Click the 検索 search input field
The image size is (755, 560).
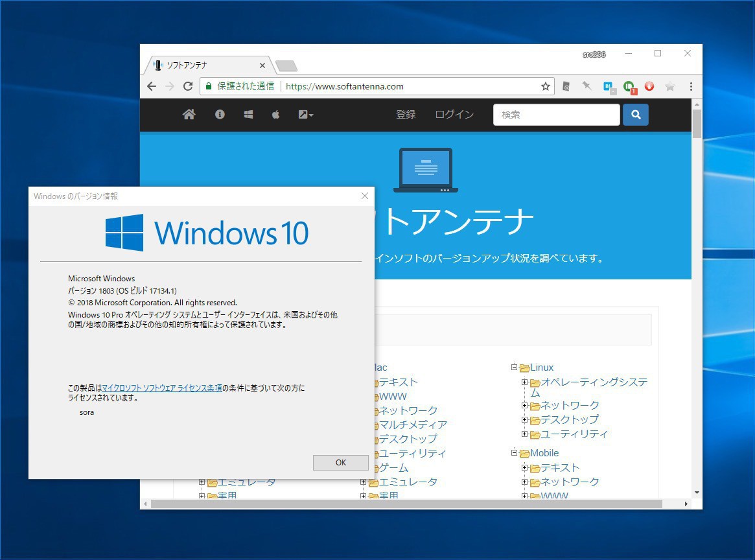(x=556, y=115)
